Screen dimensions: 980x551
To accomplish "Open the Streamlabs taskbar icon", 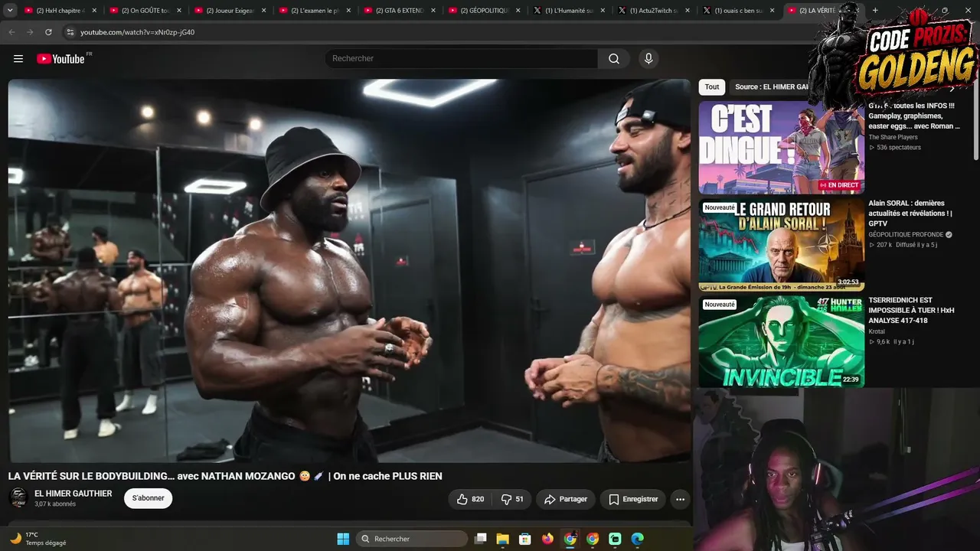I will click(x=615, y=539).
